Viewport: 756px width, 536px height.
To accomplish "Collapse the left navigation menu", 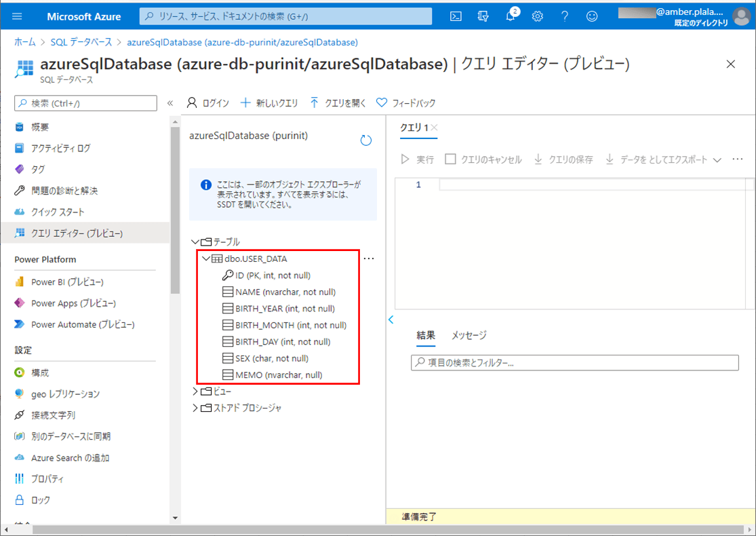I will (170, 103).
